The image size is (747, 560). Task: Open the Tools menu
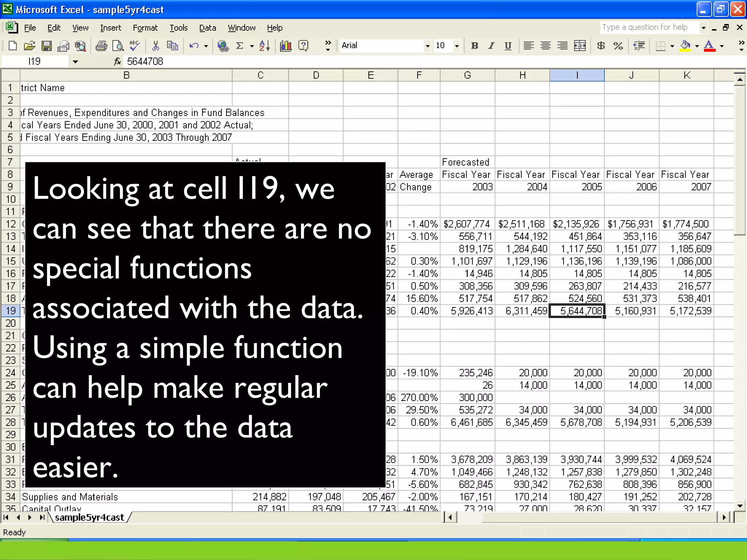[178, 28]
